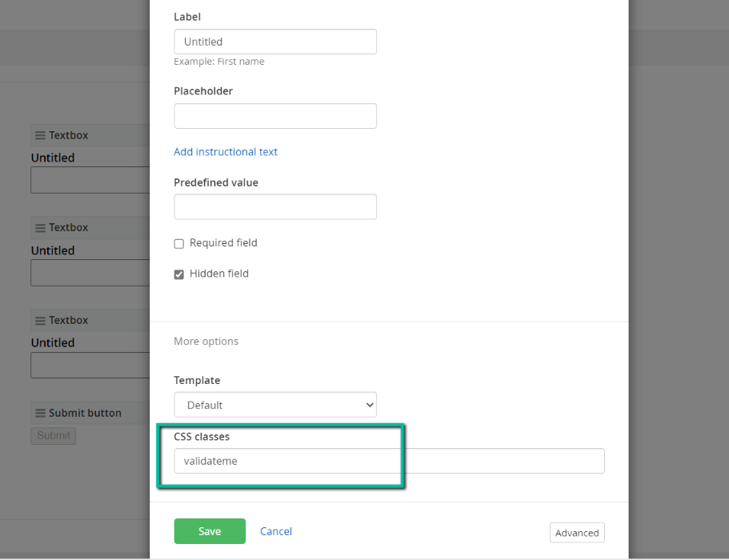Click the More options section heading

click(206, 341)
